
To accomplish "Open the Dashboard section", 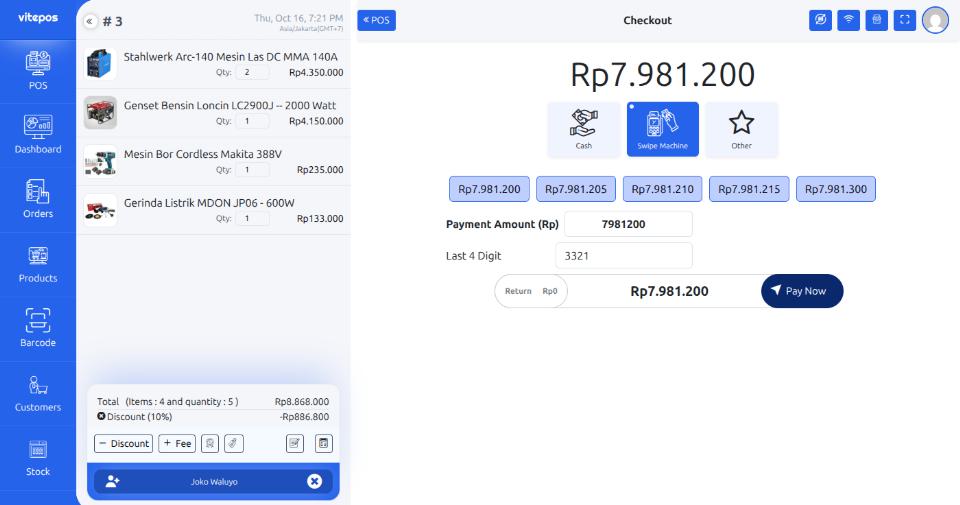I will tap(38, 135).
